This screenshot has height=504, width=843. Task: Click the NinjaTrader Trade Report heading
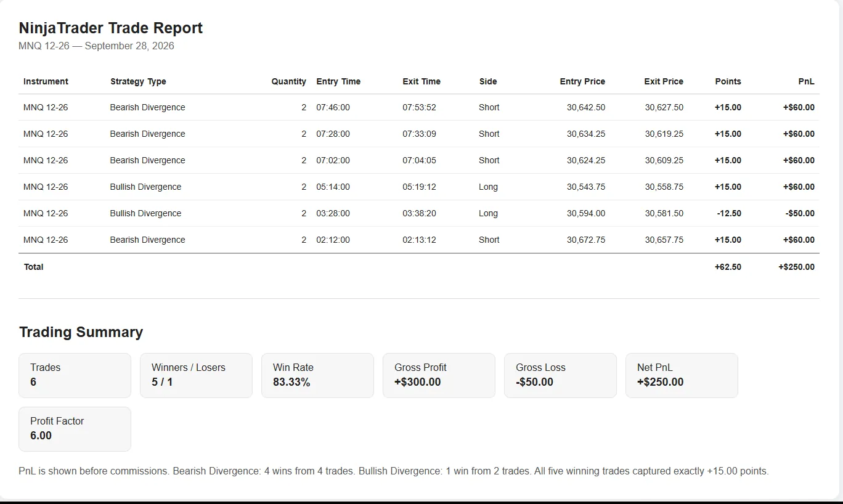(x=111, y=28)
